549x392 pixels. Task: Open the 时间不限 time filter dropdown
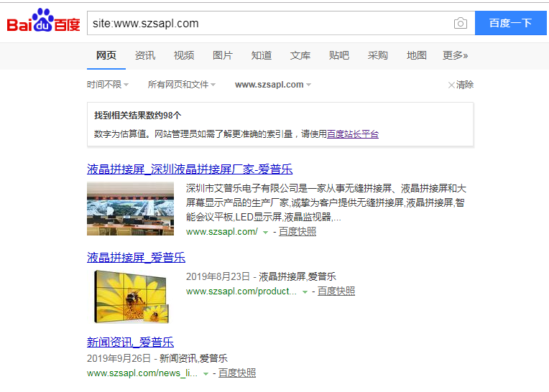click(x=108, y=85)
